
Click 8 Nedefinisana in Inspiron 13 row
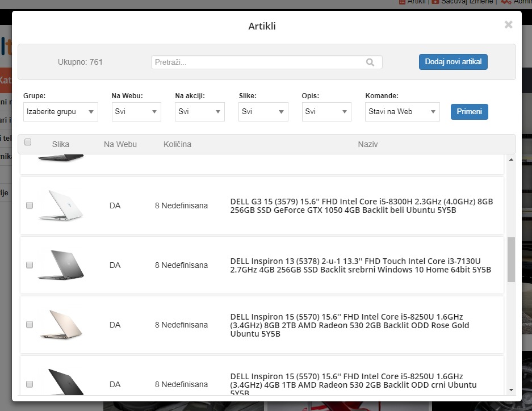[x=182, y=265]
